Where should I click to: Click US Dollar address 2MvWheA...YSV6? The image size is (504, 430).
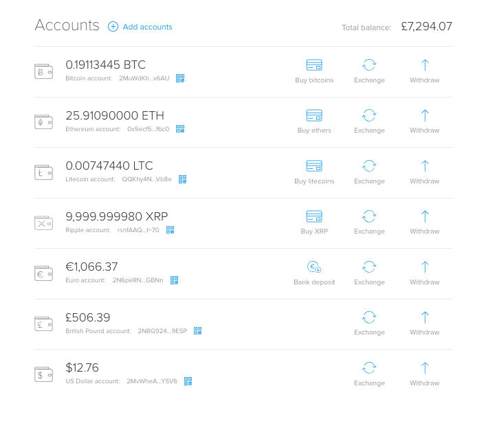coord(152,381)
